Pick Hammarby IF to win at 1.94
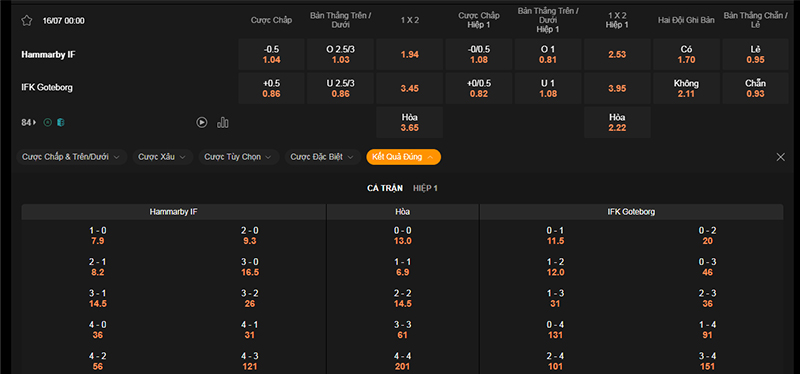 [x=410, y=55]
